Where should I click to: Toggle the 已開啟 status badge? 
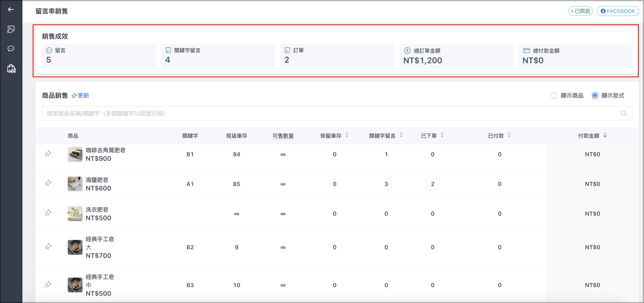(x=580, y=11)
